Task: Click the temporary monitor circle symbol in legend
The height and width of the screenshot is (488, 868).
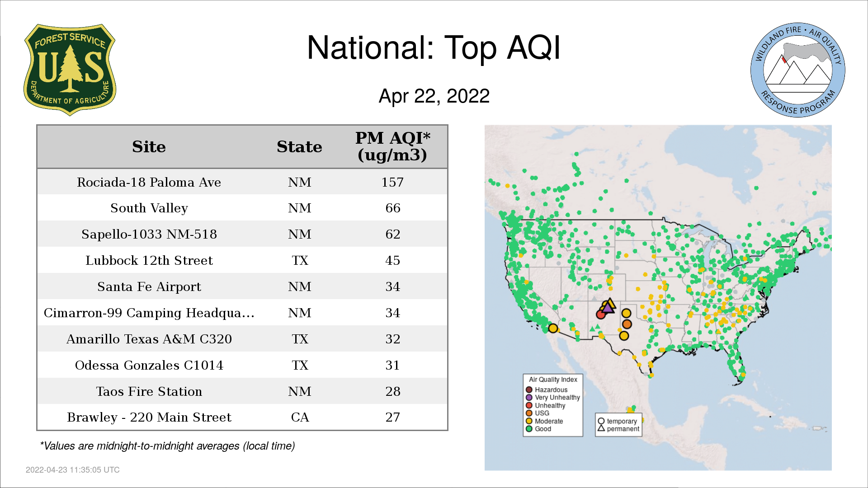Action: (x=601, y=421)
